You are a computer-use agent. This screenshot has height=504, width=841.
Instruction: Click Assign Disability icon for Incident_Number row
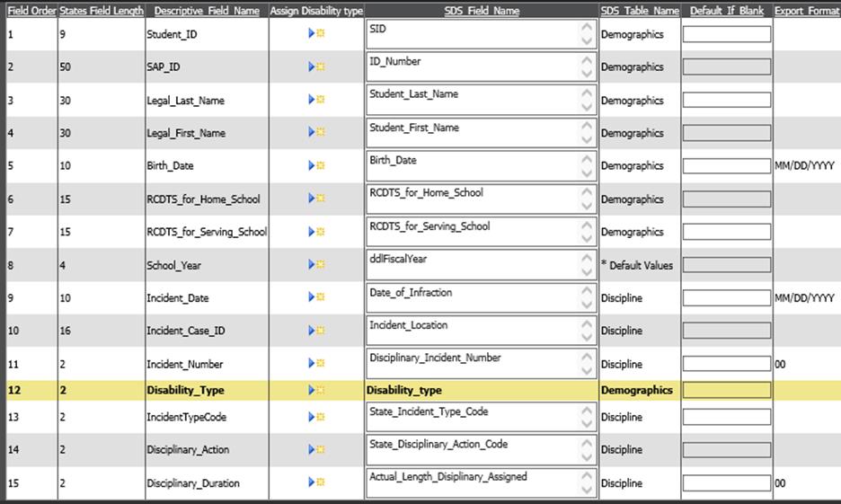[316, 363]
